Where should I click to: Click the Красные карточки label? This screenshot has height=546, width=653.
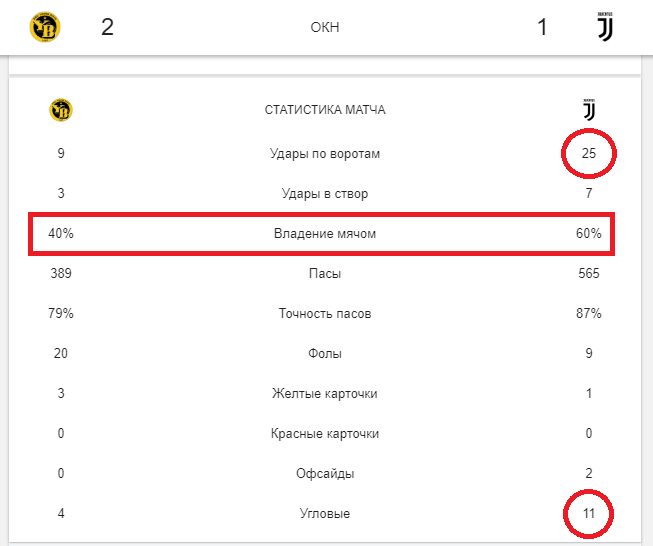tap(325, 433)
